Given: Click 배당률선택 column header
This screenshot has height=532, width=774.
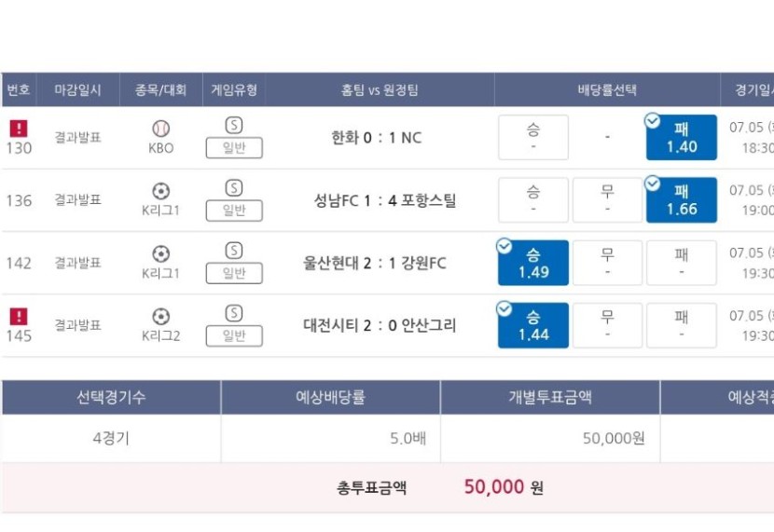Looking at the screenshot, I should tap(607, 89).
